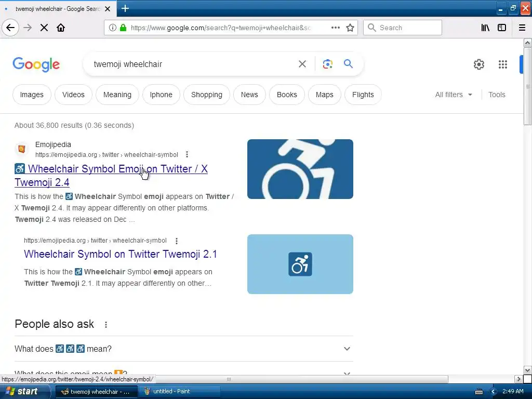Image resolution: width=532 pixels, height=399 pixels.
Task: Click the vertical scrollbar down arrow
Action: pos(527,370)
